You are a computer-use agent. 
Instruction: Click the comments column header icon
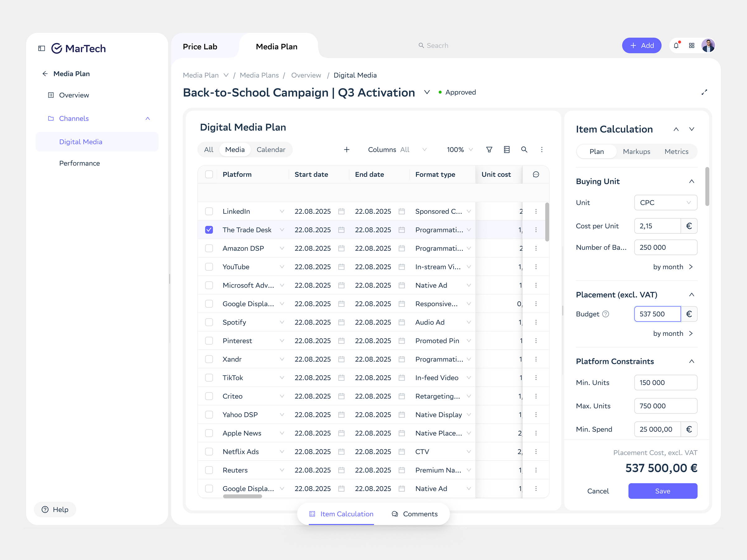(536, 175)
